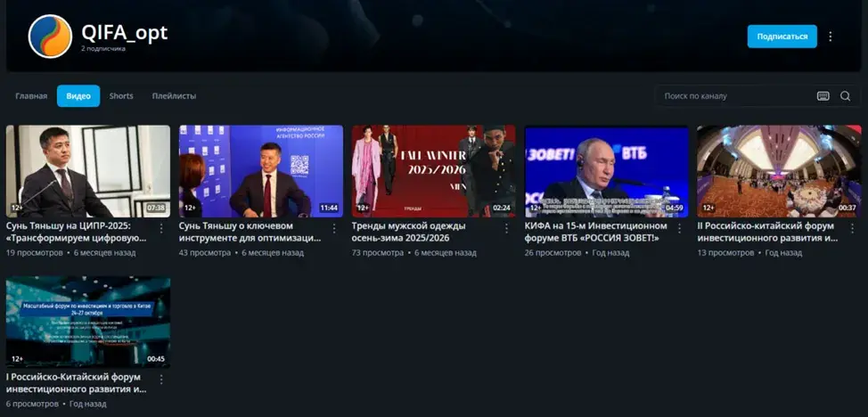Play the ВТБ forum video thumbnail

[x=607, y=171]
